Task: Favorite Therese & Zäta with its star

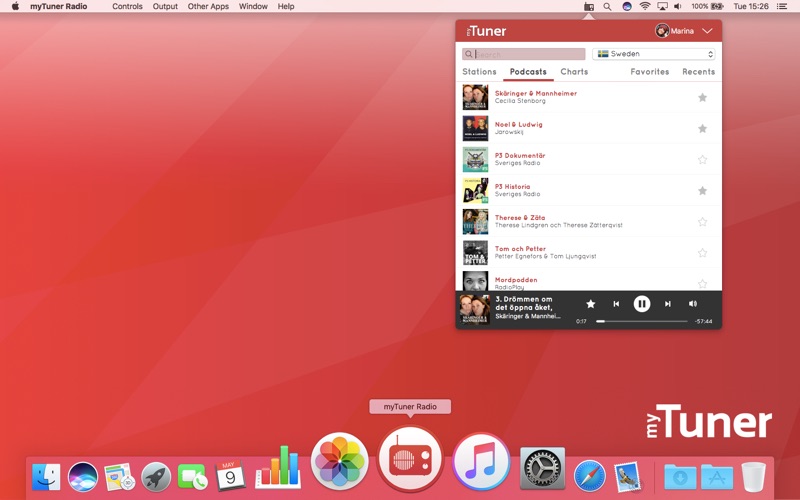Action: [703, 222]
